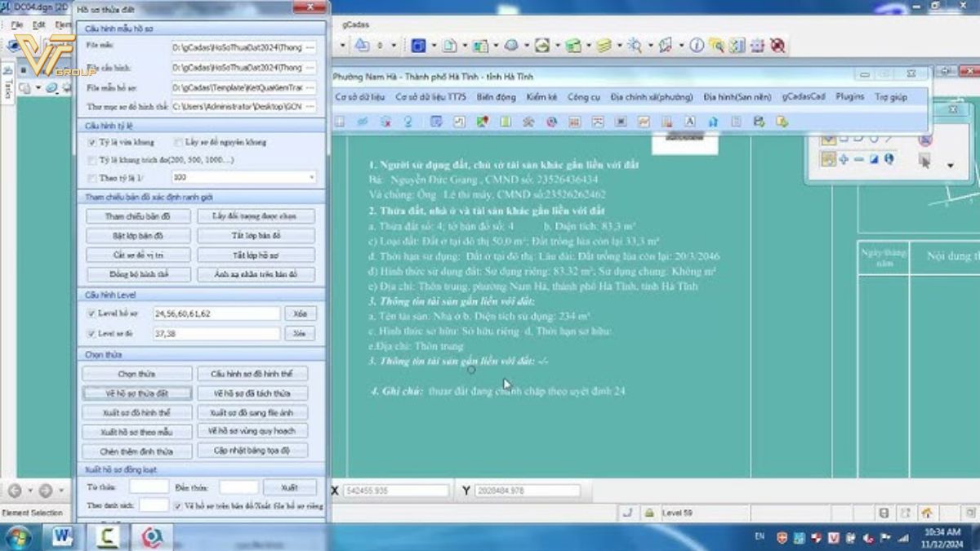Click the red crossed circle icon in top toolbar
This screenshot has width=980, height=551.
click(777, 46)
